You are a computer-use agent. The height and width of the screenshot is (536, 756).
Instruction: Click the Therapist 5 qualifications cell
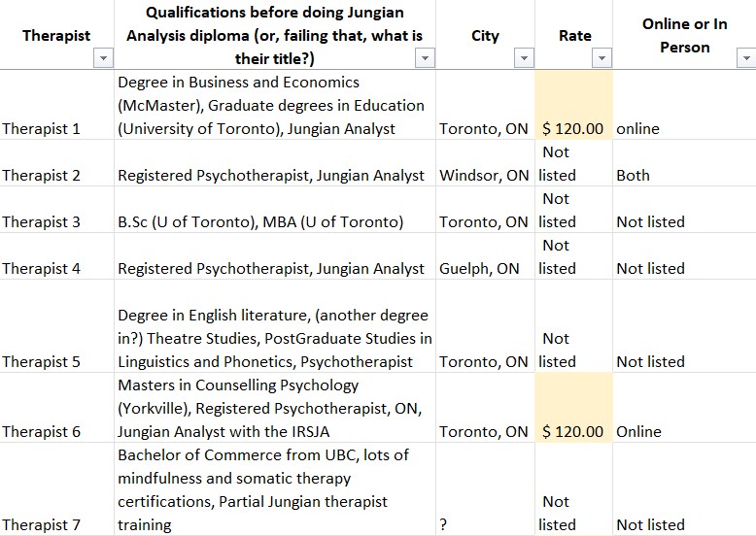(x=274, y=338)
